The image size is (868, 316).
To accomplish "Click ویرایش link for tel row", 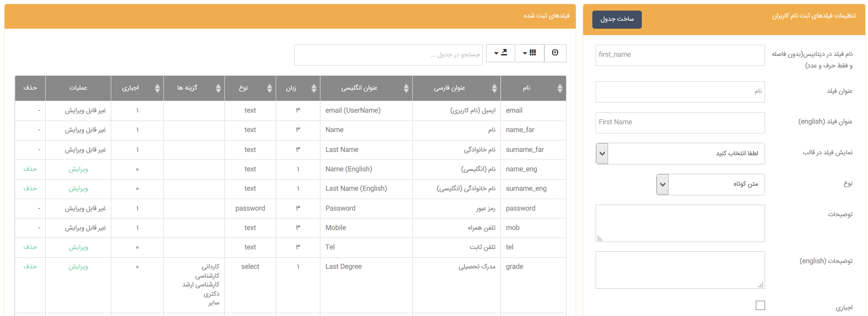I will coord(78,247).
